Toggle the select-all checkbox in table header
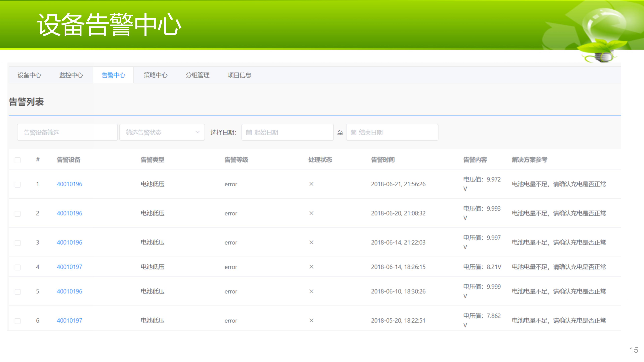This screenshot has height=362, width=644. [17, 160]
